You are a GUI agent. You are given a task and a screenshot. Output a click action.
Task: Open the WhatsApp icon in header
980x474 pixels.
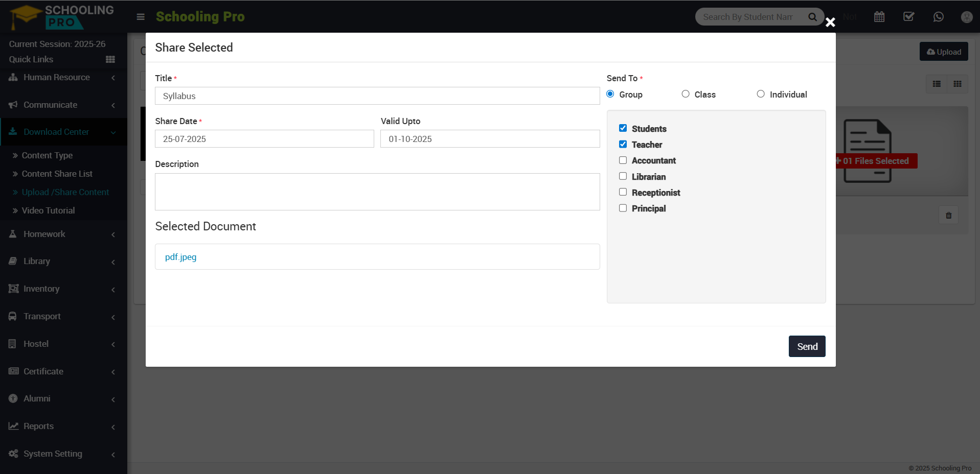tap(939, 17)
